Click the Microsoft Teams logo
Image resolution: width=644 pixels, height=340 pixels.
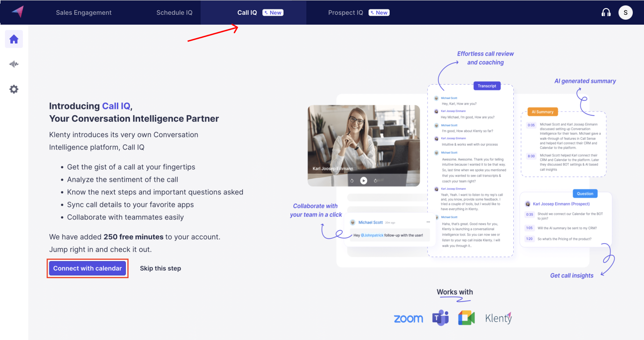(441, 318)
